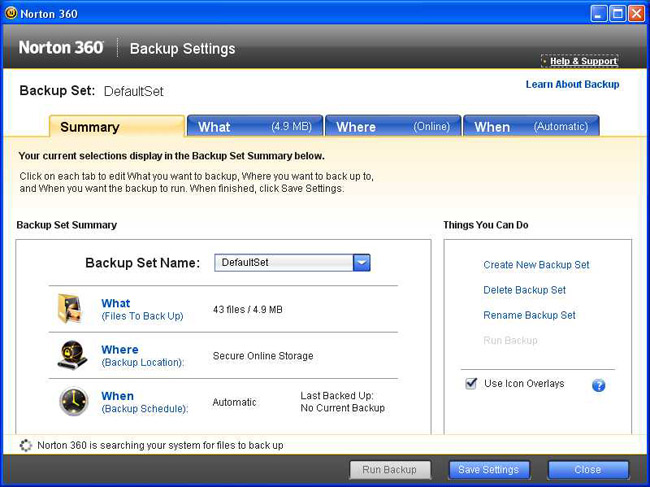650x487 pixels.
Task: Click the 'No Current Backup' text
Action: (x=342, y=408)
